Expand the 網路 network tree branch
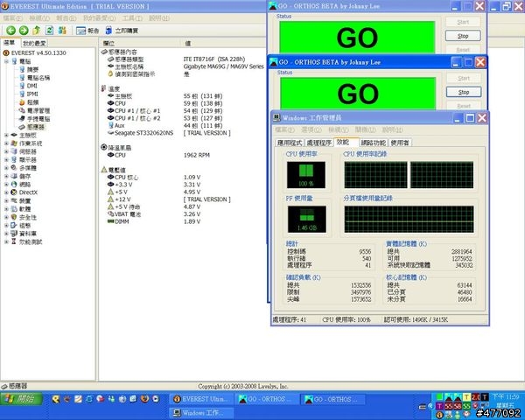 pyautogui.click(x=6, y=185)
